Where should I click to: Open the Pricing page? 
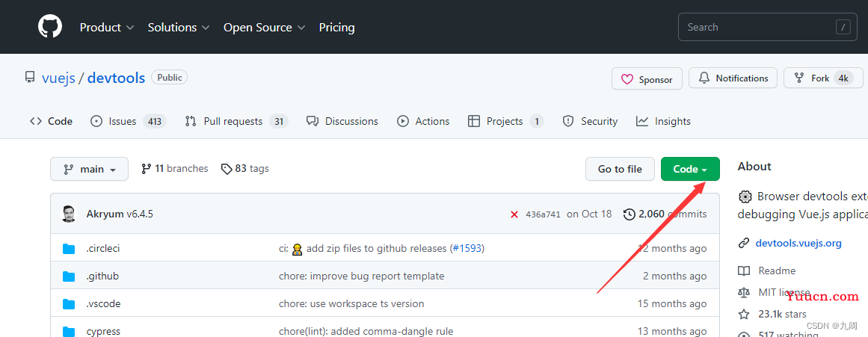336,27
